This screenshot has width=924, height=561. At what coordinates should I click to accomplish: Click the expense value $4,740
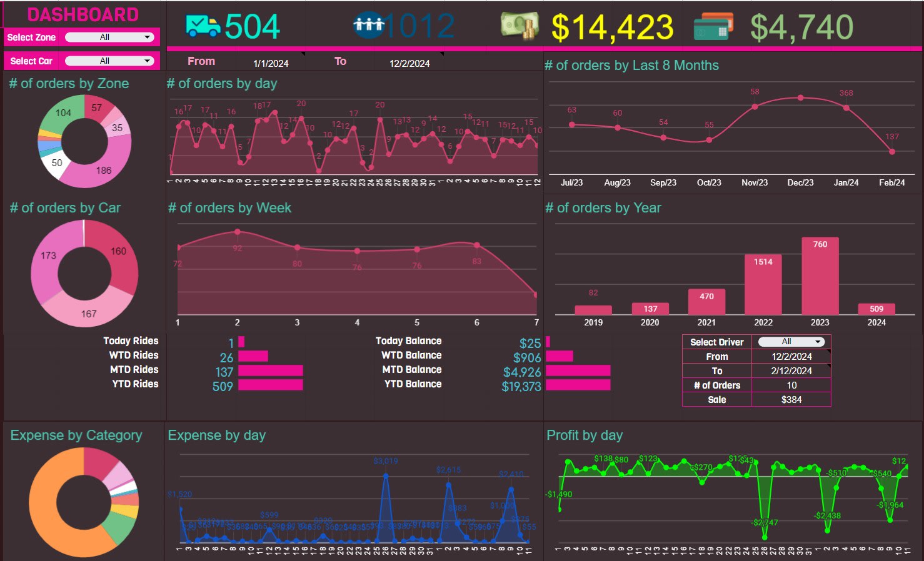pos(802,27)
